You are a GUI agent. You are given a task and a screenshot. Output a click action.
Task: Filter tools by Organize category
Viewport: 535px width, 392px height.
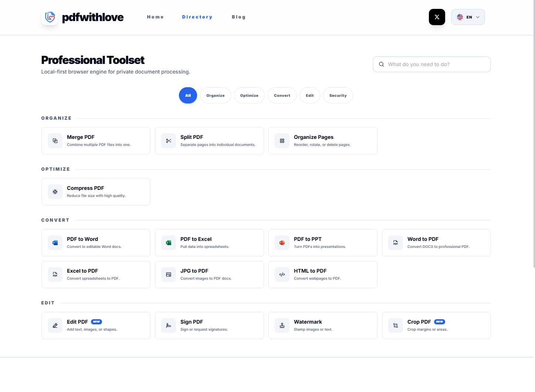(215, 95)
